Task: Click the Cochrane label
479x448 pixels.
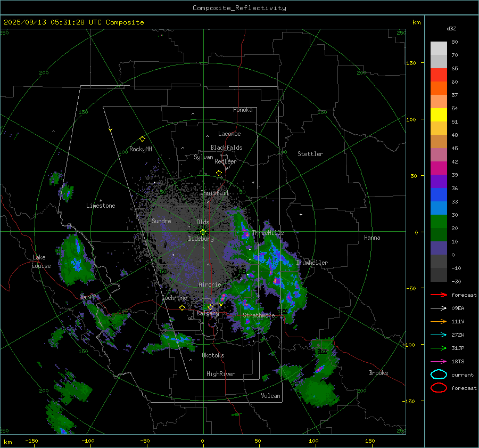Action: click(174, 298)
